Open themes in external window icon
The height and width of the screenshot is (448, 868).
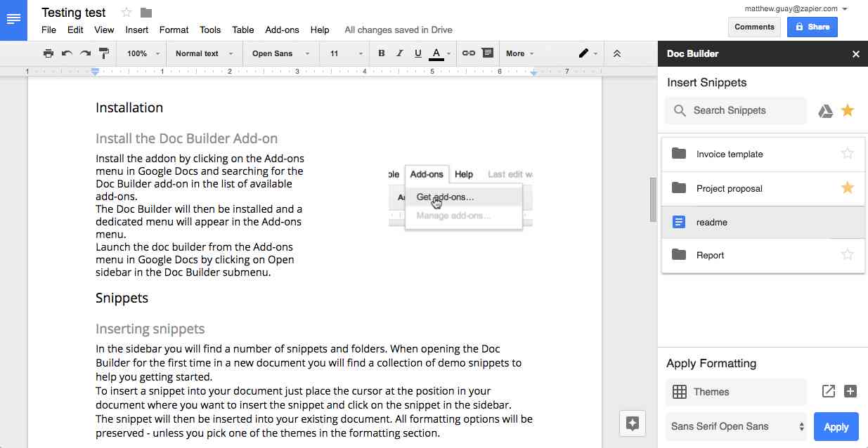pos(829,392)
